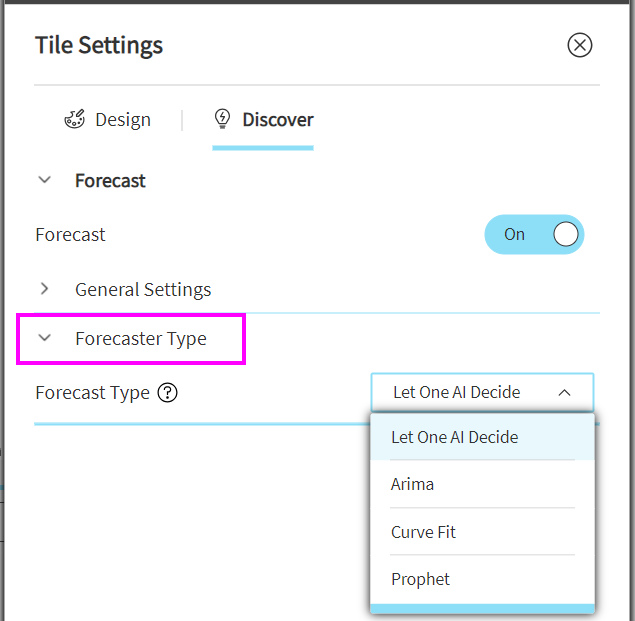Close the Tile Settings panel
This screenshot has width=635, height=621.
coord(580,45)
